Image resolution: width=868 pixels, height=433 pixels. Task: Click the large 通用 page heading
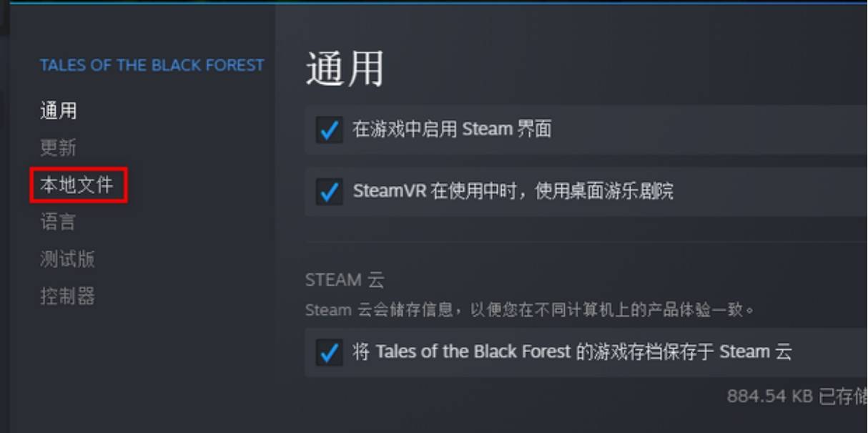(x=345, y=69)
